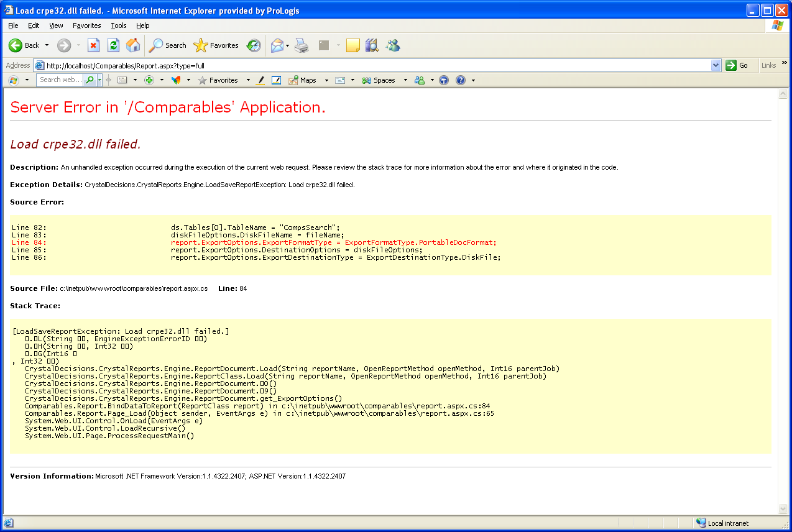Open the pop-up blocker dropdown arrow
This screenshot has width=792, height=532.
[162, 80]
